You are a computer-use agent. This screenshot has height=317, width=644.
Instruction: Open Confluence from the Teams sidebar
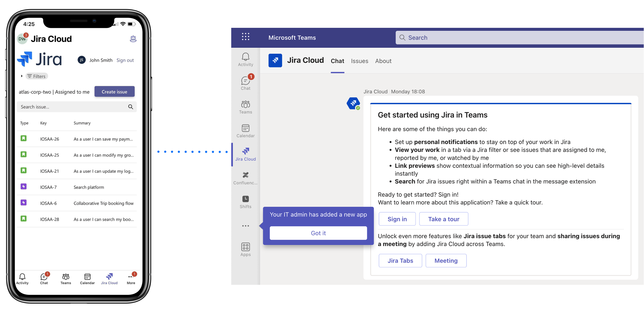point(245,177)
